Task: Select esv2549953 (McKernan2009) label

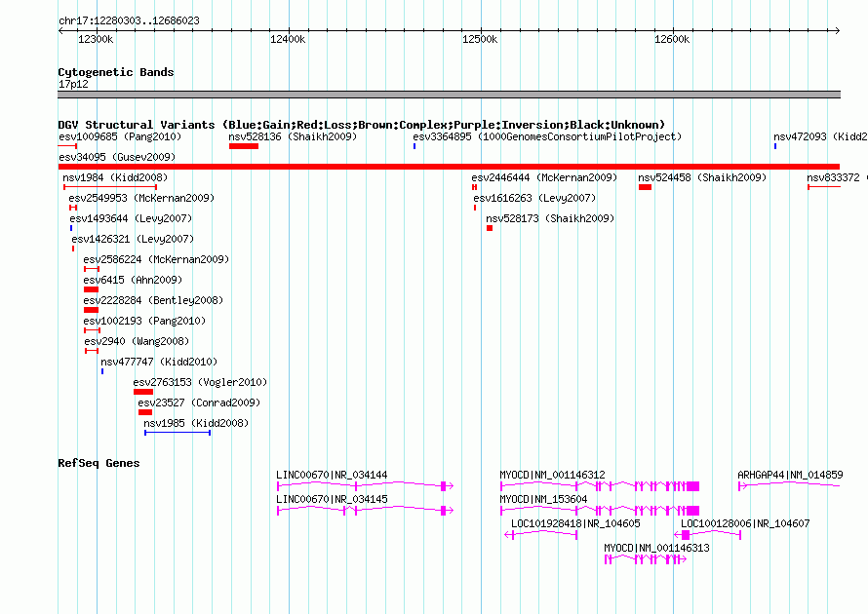Action: coord(141,198)
